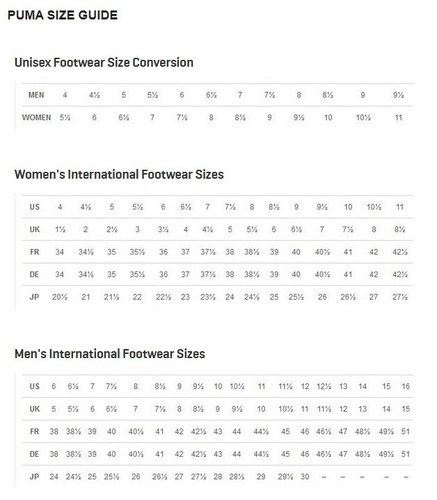Click the FR label in men's table
Viewport: 437px width, 500px height.
pyautogui.click(x=34, y=432)
